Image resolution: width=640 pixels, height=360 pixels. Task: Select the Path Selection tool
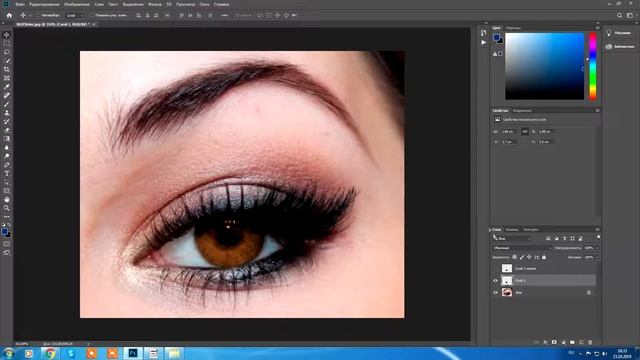(7, 182)
